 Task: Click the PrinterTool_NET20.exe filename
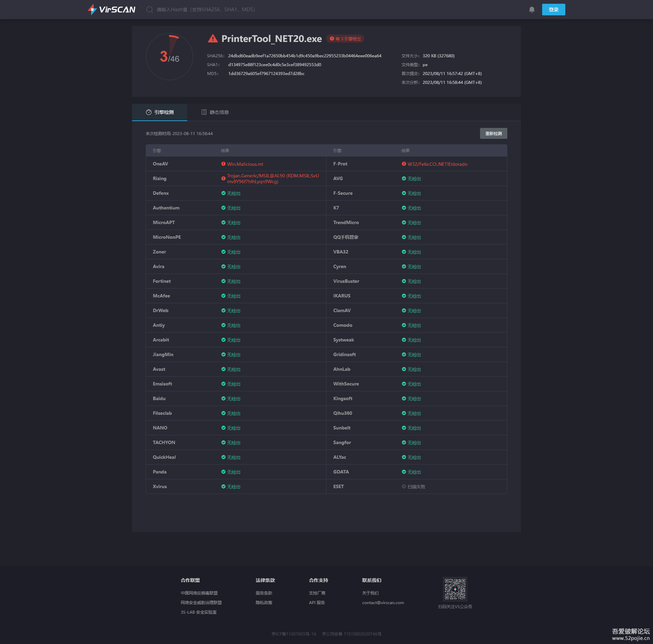(x=272, y=39)
